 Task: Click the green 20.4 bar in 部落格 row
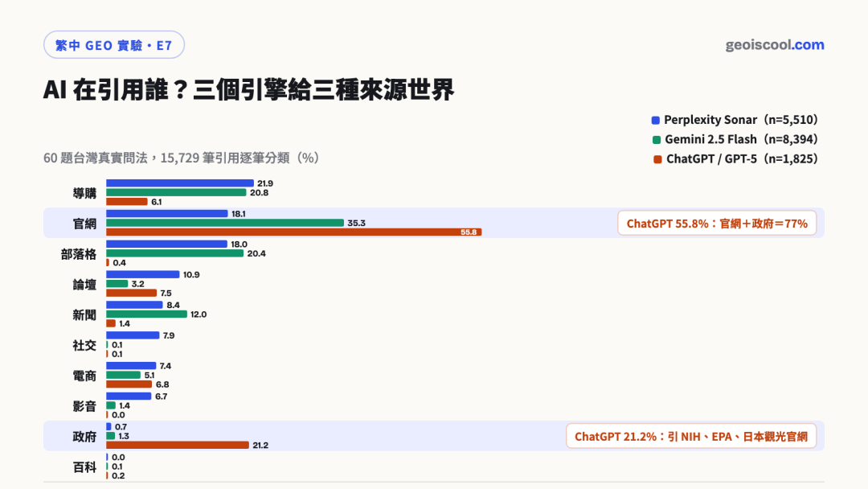click(175, 253)
